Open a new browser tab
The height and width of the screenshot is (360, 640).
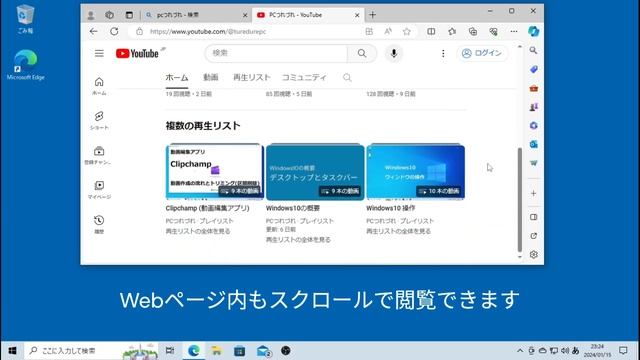(x=372, y=15)
